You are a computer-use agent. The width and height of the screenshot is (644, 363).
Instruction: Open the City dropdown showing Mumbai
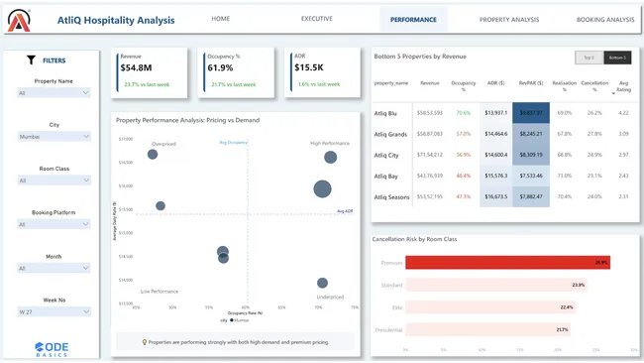click(x=54, y=137)
